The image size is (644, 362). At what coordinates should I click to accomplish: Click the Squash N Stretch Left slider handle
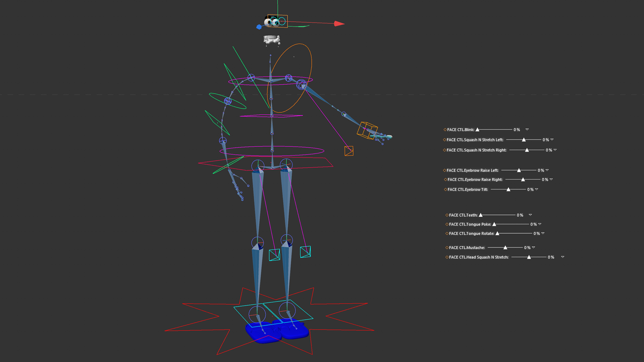click(524, 140)
